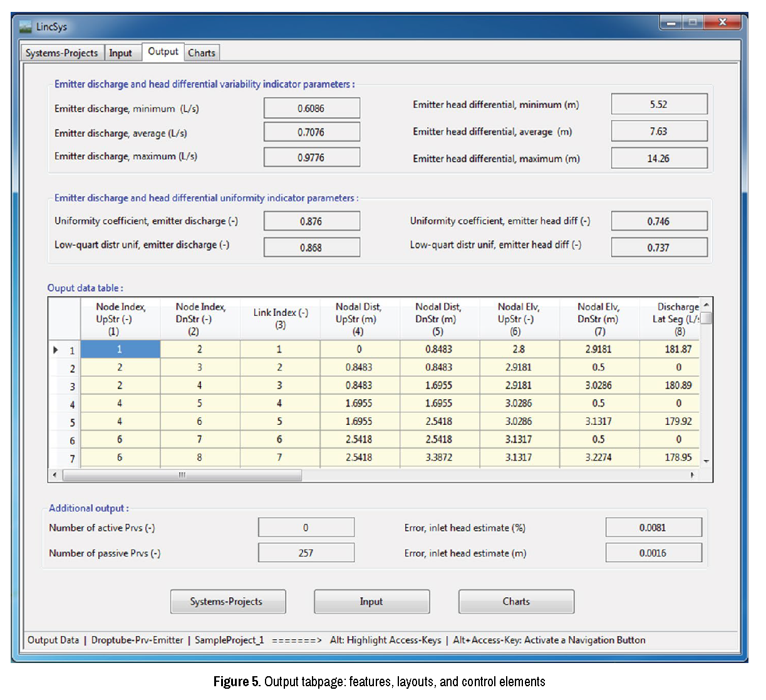Click the table's vertical scroll up arrow
The height and width of the screenshot is (700, 766).
(x=706, y=305)
